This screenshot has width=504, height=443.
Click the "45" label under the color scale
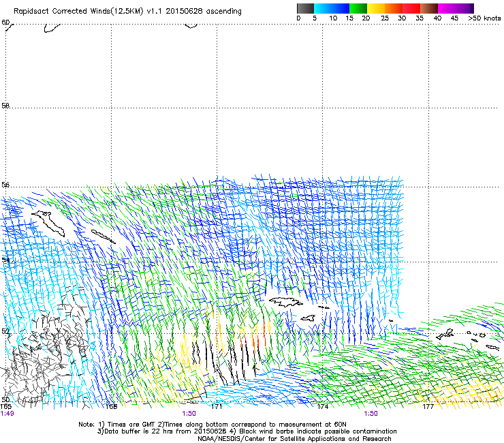[x=454, y=18]
